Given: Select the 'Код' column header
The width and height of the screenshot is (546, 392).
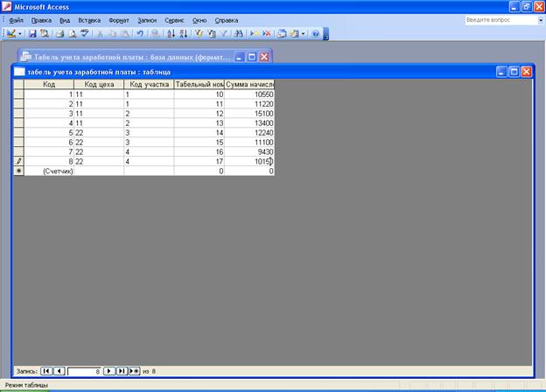Looking at the screenshot, I should click(49, 84).
